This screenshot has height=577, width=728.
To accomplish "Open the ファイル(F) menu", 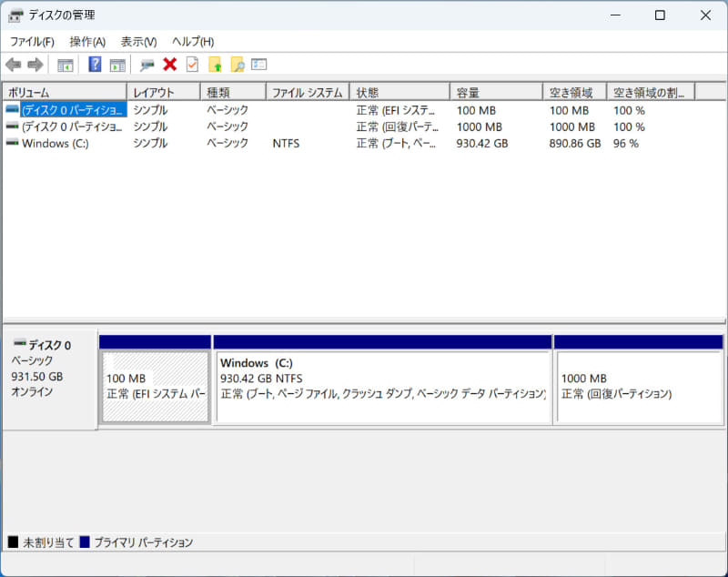I will pos(31,41).
